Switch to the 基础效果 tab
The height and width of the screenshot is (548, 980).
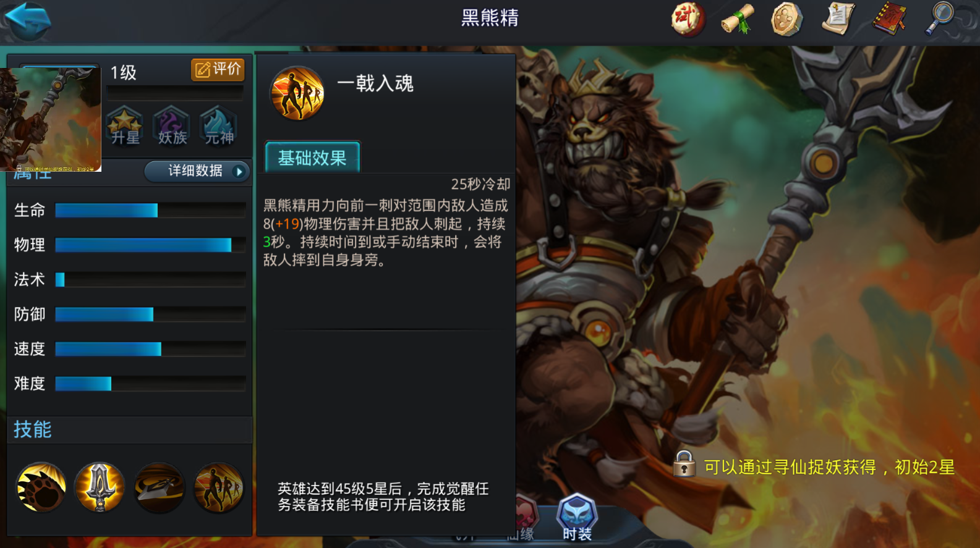coord(312,158)
